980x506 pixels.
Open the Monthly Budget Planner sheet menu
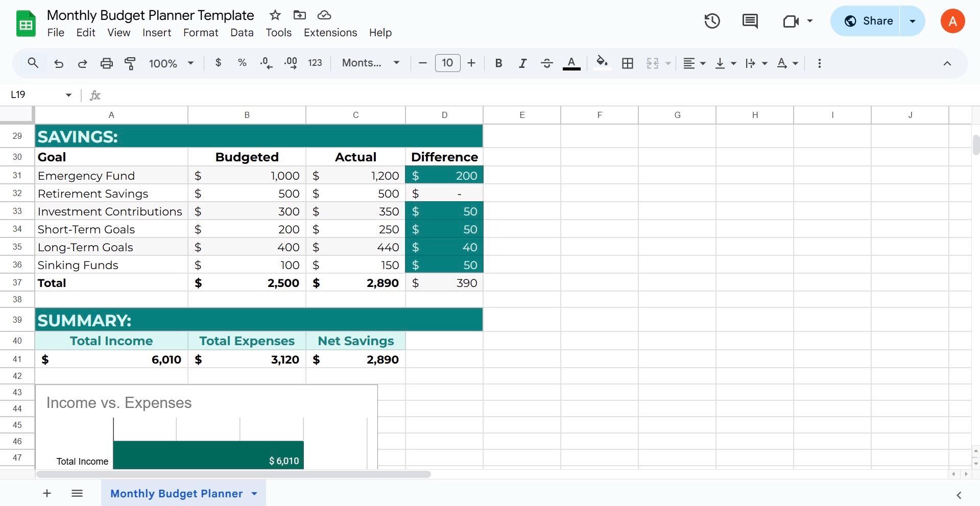pyautogui.click(x=254, y=493)
